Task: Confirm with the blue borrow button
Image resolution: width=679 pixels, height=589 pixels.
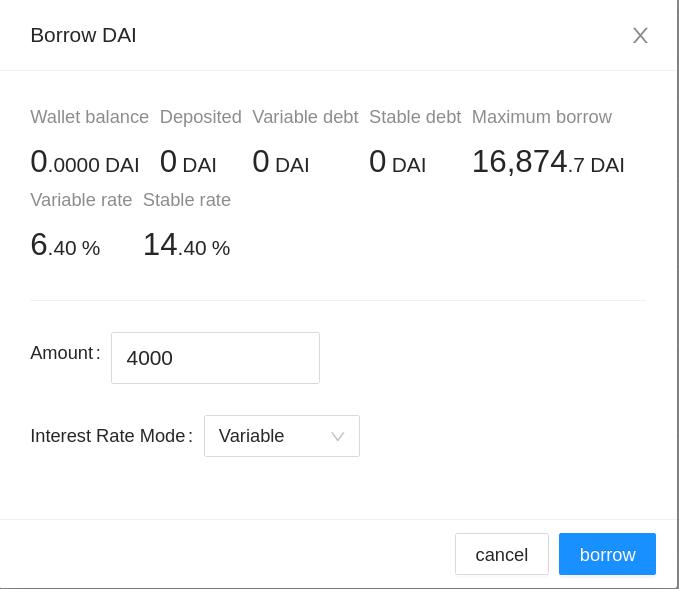Action: (607, 554)
